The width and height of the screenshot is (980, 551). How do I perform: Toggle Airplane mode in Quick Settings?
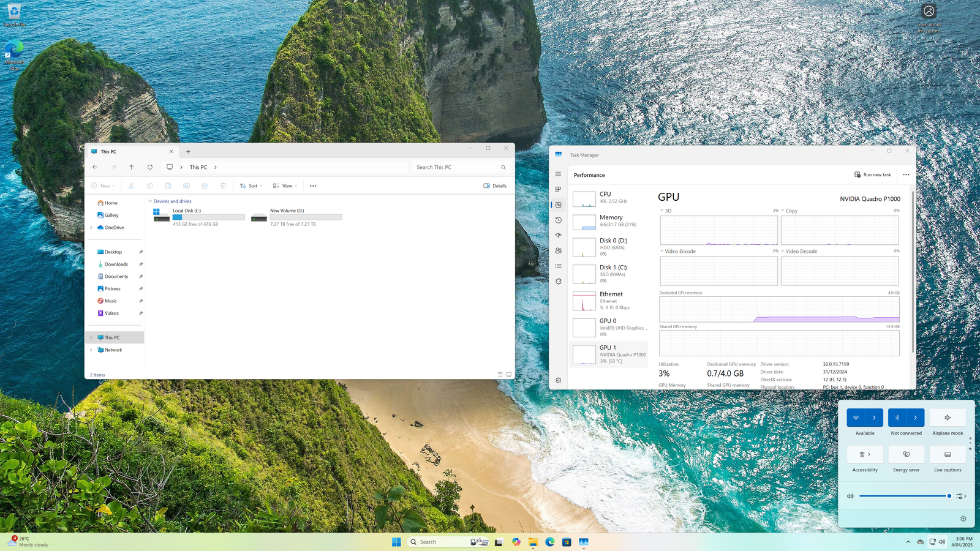[x=948, y=418]
